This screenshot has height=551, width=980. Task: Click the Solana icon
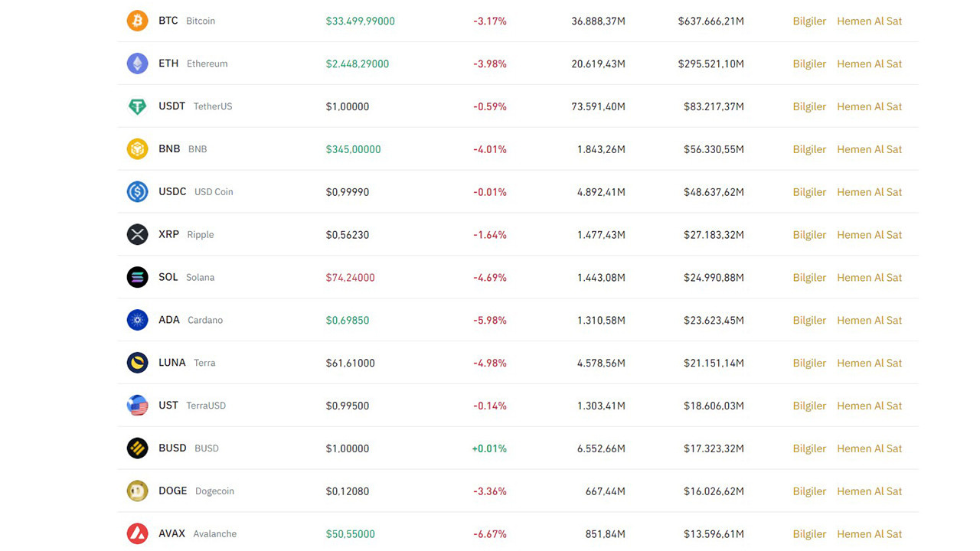click(x=137, y=277)
